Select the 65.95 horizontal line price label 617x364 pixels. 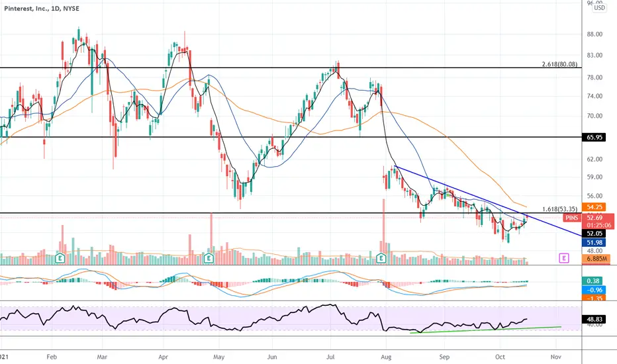[x=594, y=138]
